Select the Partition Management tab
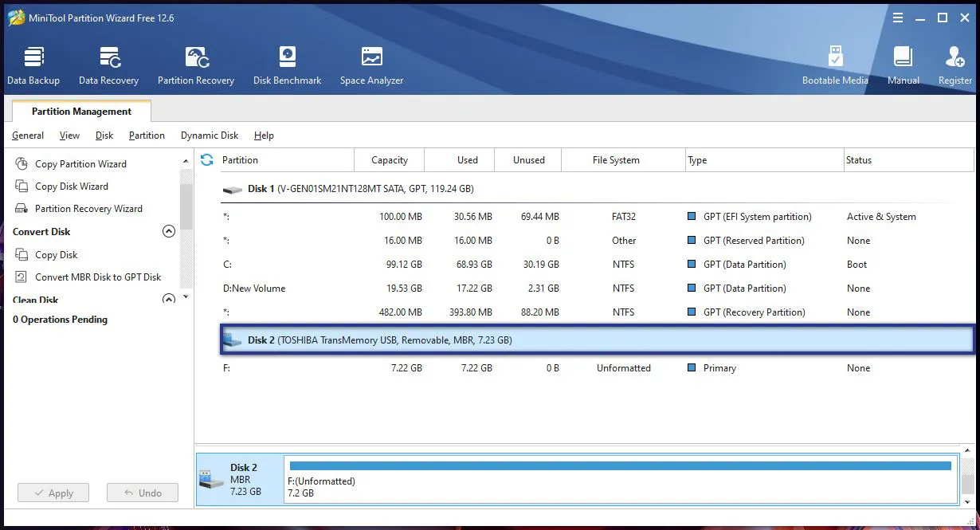980x530 pixels. pyautogui.click(x=80, y=111)
